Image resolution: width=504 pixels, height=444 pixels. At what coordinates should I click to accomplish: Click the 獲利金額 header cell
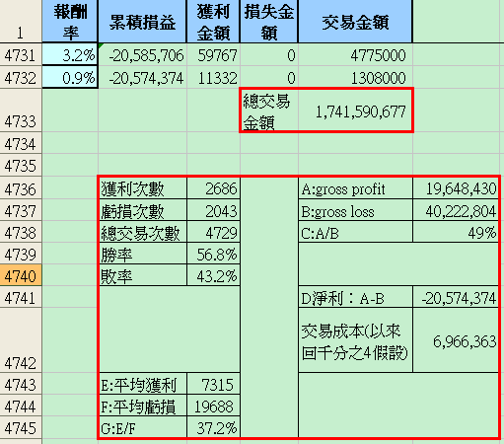click(213, 22)
